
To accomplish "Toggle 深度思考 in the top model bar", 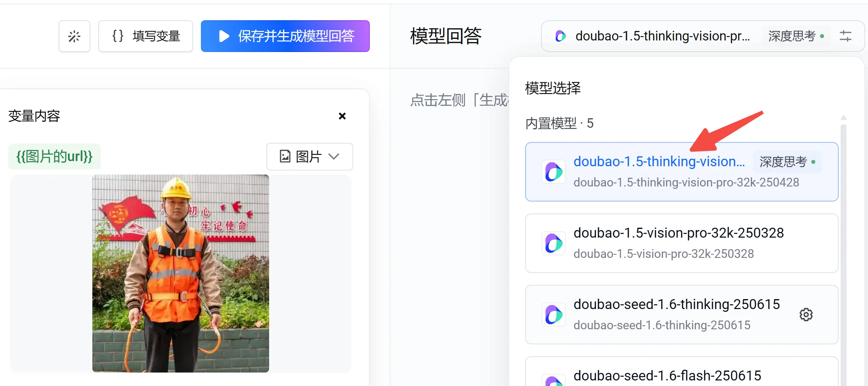I will point(796,36).
